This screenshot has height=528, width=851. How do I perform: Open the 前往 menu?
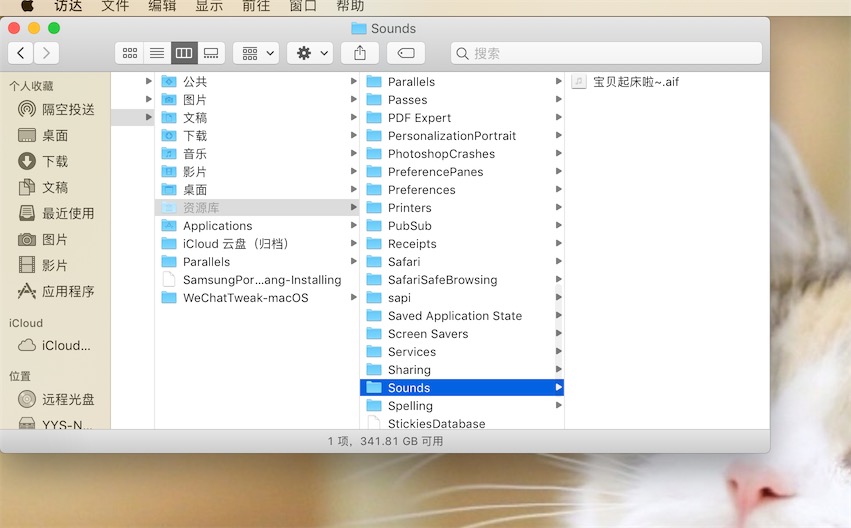[x=256, y=6]
